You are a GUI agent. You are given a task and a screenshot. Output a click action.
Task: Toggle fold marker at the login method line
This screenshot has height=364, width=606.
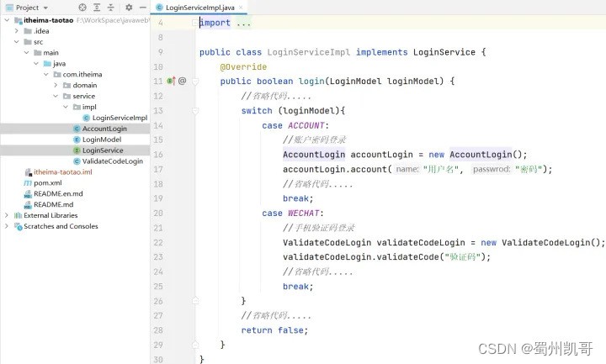[195, 82]
